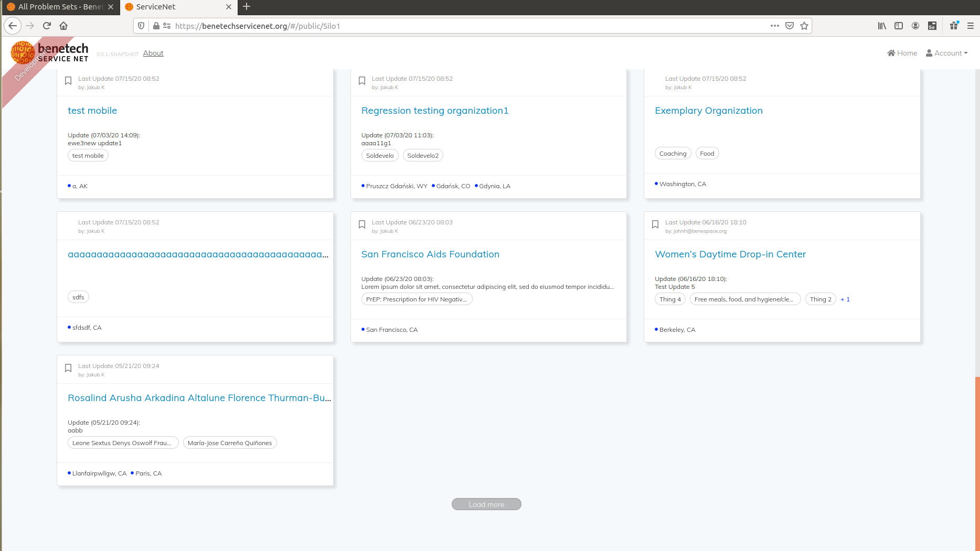
Task: Click the Load more button
Action: point(486,504)
